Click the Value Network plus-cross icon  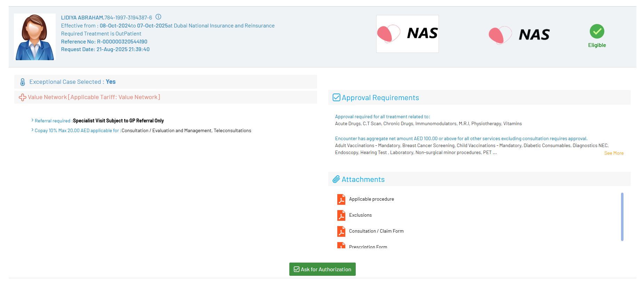pyautogui.click(x=23, y=97)
